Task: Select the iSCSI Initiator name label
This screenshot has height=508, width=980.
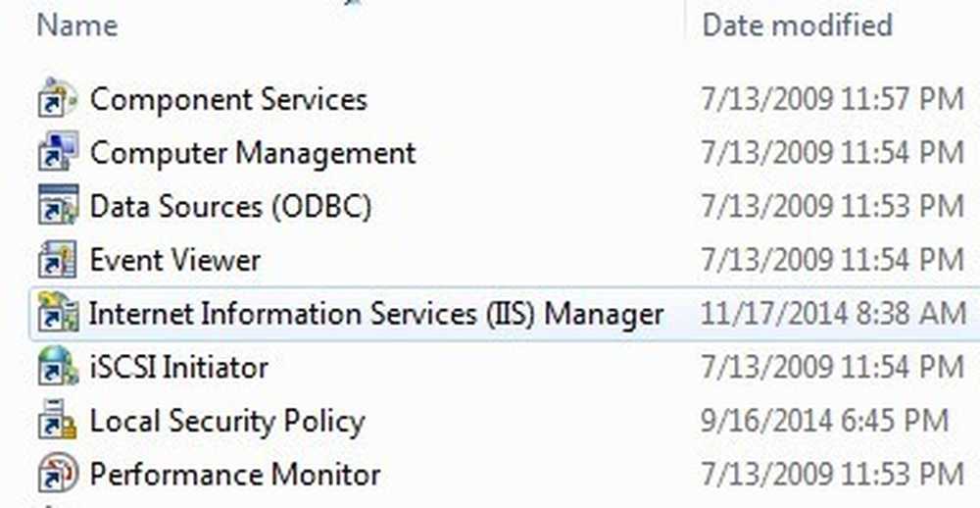Action: point(178,367)
